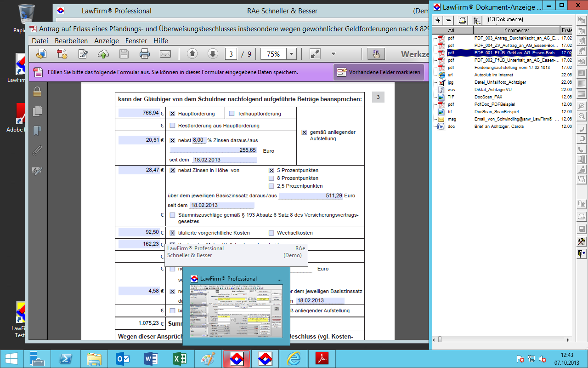Click the greyed save diskette icon
Screen dimensions: 588x368
(124, 54)
